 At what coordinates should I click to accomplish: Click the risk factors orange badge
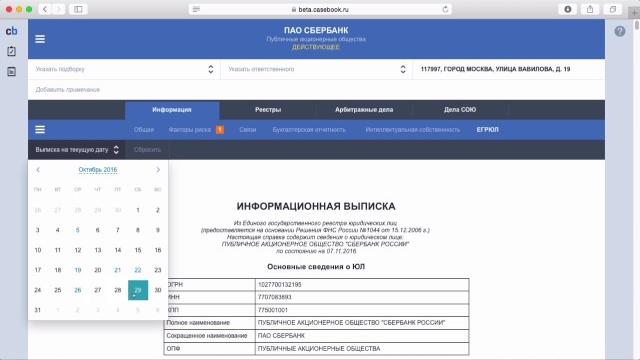pos(220,129)
